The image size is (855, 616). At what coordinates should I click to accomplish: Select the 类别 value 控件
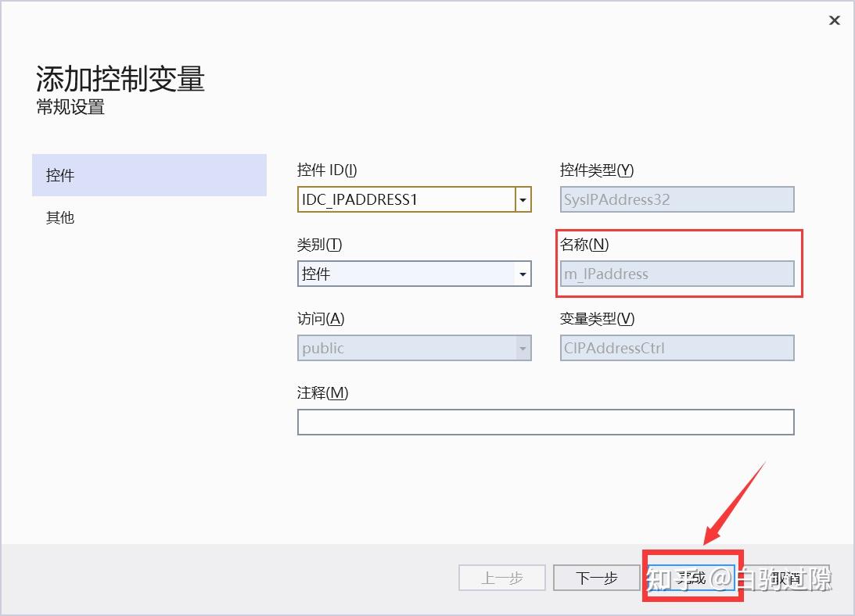391,274
